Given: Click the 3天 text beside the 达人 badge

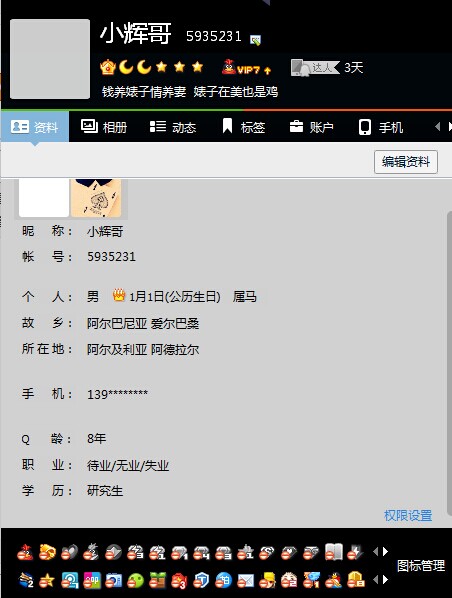Looking at the screenshot, I should pos(354,68).
